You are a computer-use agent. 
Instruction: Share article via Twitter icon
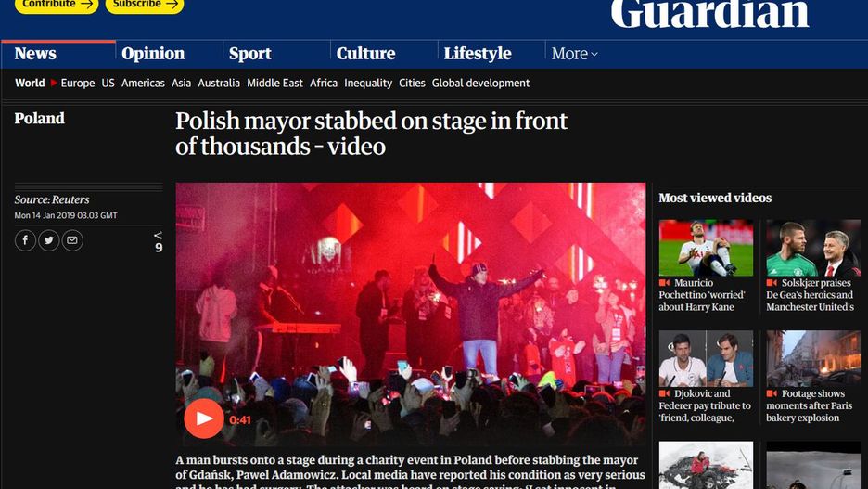(x=49, y=240)
